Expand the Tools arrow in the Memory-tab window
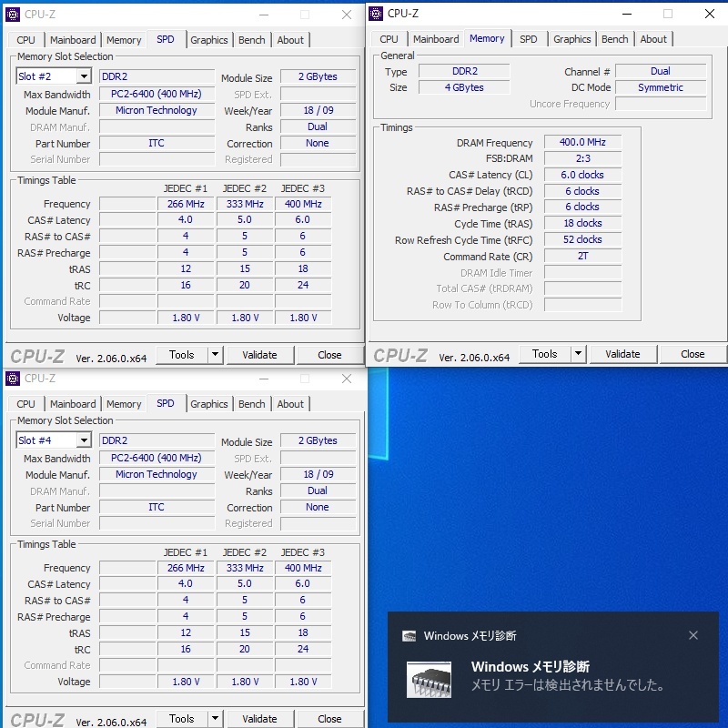 pyautogui.click(x=578, y=354)
